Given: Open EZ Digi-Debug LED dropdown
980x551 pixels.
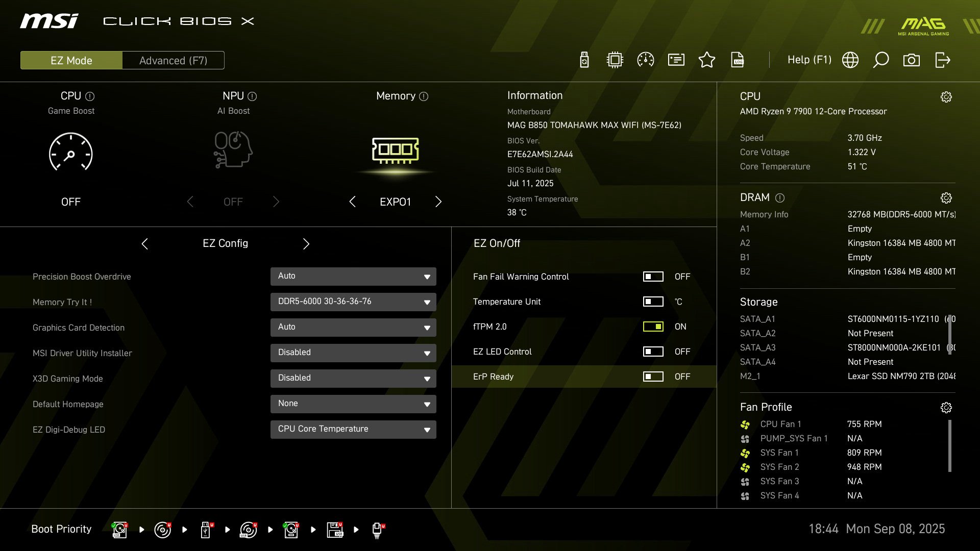Looking at the screenshot, I should tap(353, 429).
